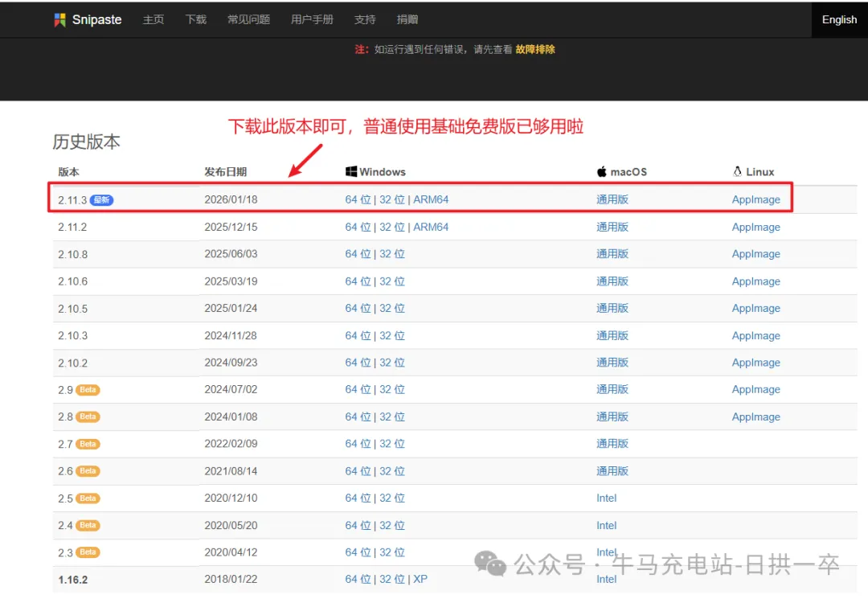
Task: Click the Linux penguin column icon
Action: pos(737,171)
